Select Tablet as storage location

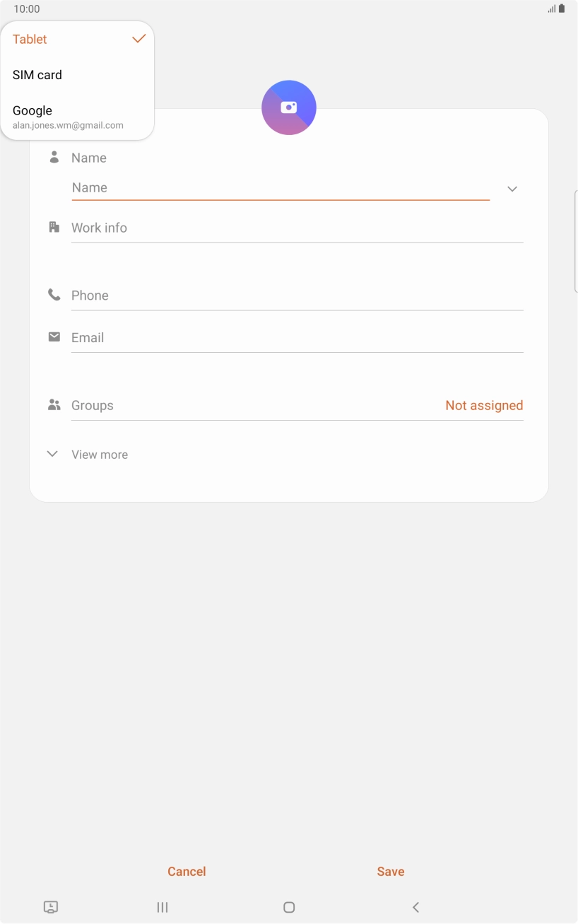pos(76,39)
